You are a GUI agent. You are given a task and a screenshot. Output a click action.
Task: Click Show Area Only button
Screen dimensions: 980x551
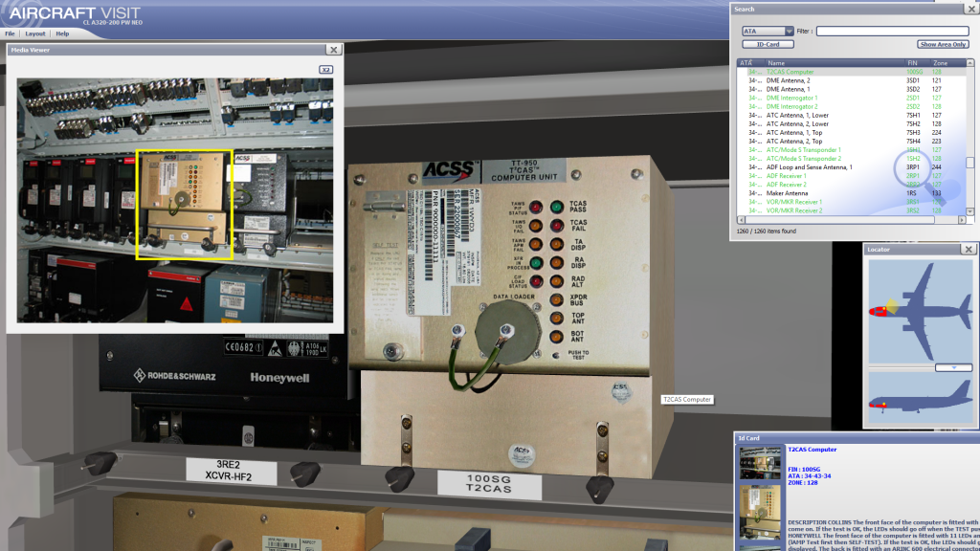[x=943, y=44]
